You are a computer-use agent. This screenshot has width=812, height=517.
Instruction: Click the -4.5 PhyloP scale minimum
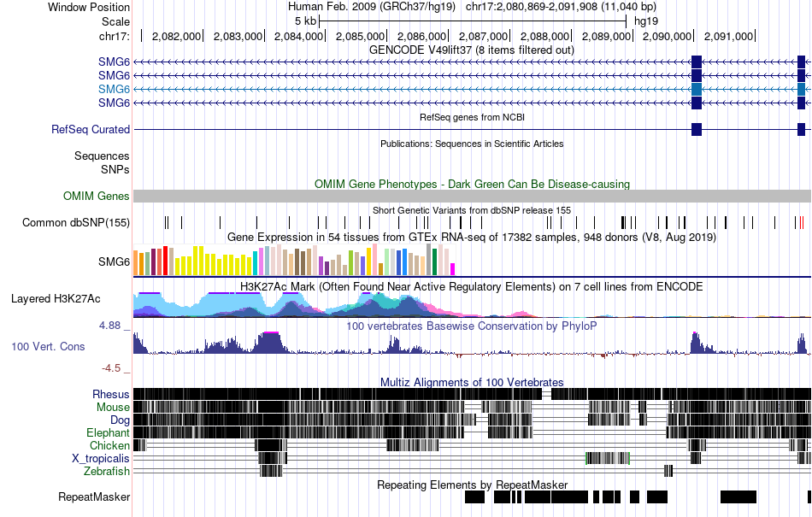tap(111, 368)
